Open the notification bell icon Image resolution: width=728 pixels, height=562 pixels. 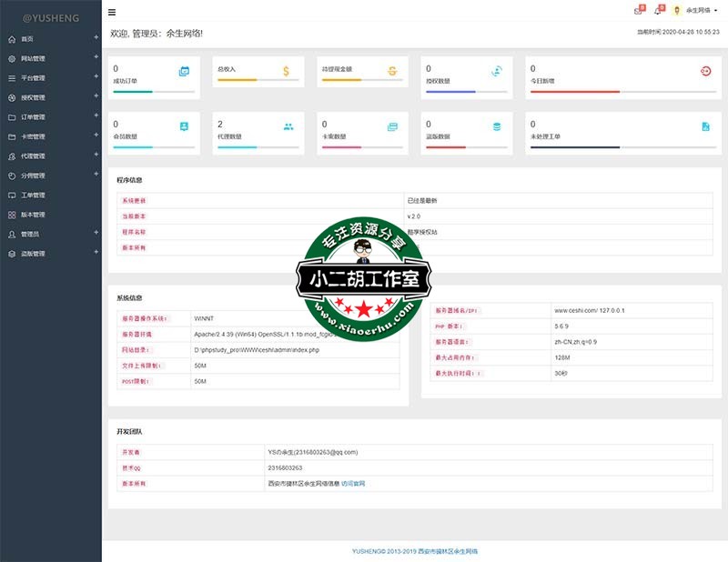coord(657,11)
